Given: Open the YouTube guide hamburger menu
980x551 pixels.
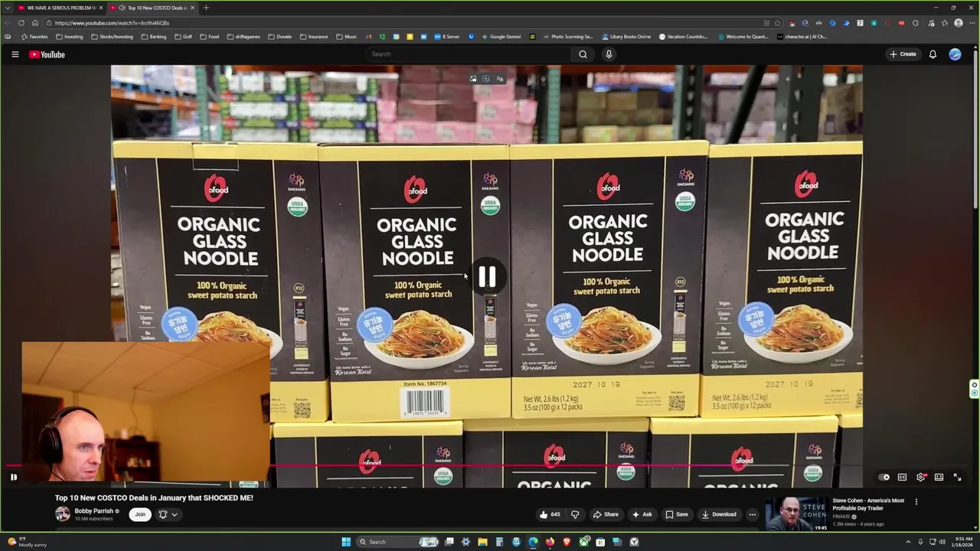Looking at the screenshot, I should pos(15,54).
